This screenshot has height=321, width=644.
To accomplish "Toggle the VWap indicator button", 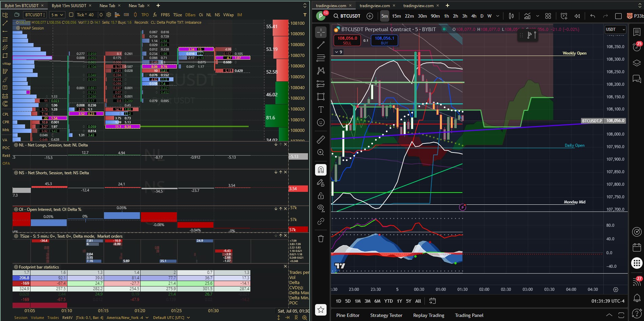I will pyautogui.click(x=228, y=15).
